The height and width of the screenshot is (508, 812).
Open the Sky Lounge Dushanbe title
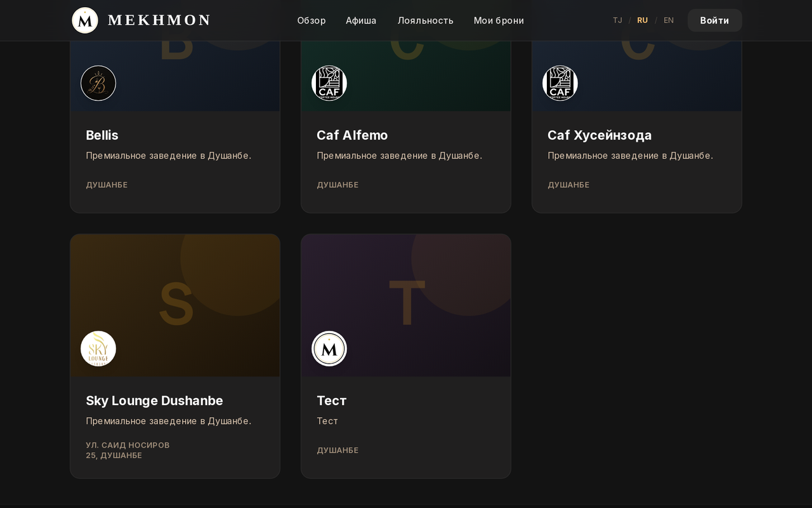(x=155, y=401)
